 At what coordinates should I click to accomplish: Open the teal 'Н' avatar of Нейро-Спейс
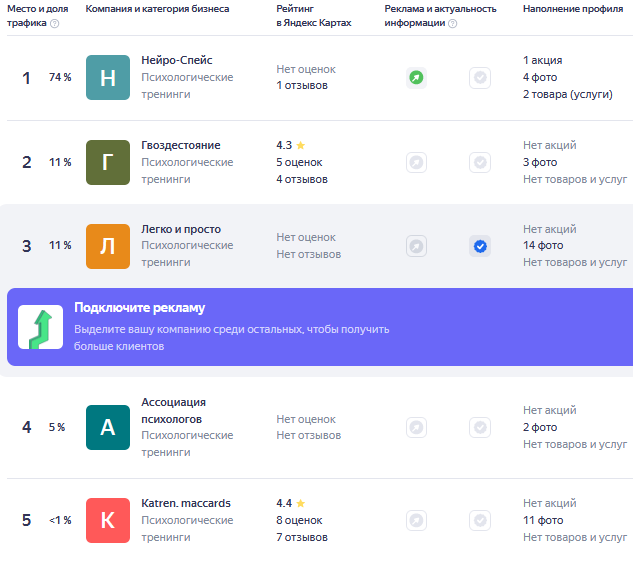(108, 77)
